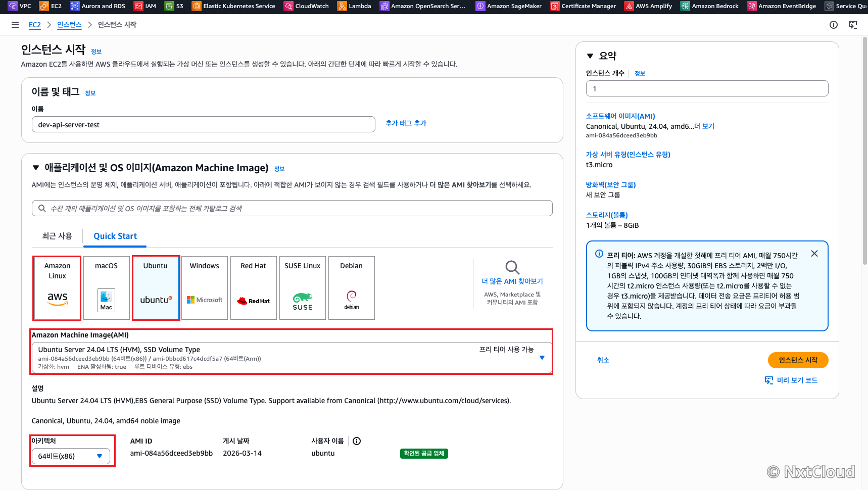
Task: Open the S3 service shortcut
Action: click(174, 6)
